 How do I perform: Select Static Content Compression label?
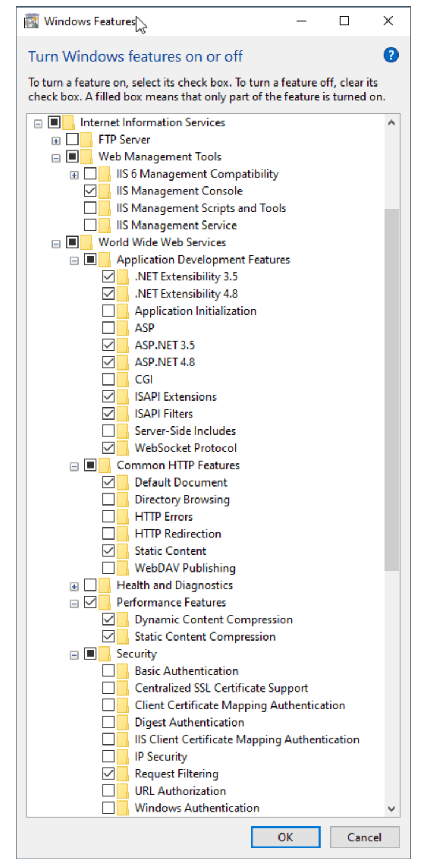pos(205,637)
